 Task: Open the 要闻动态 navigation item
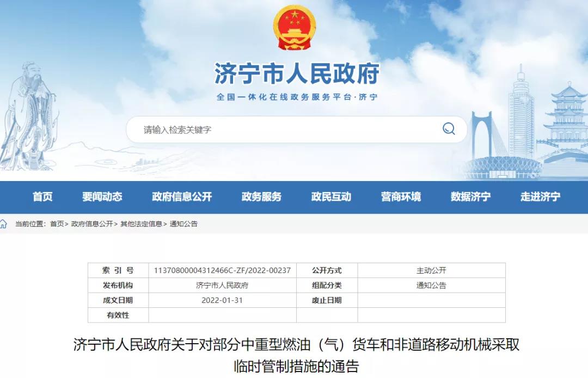coord(102,196)
